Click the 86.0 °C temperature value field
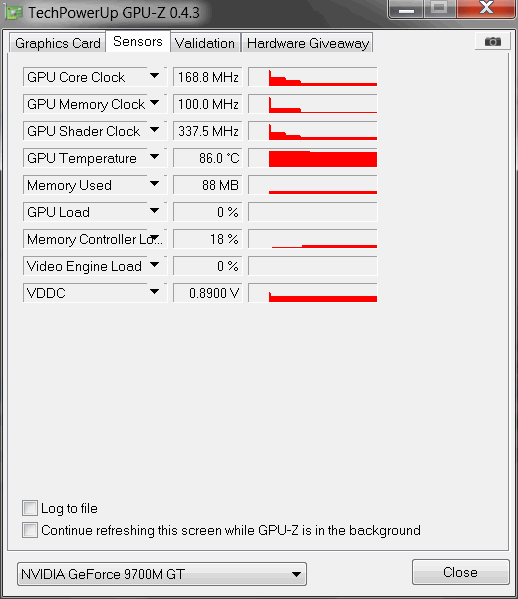The image size is (518, 599). (207, 158)
